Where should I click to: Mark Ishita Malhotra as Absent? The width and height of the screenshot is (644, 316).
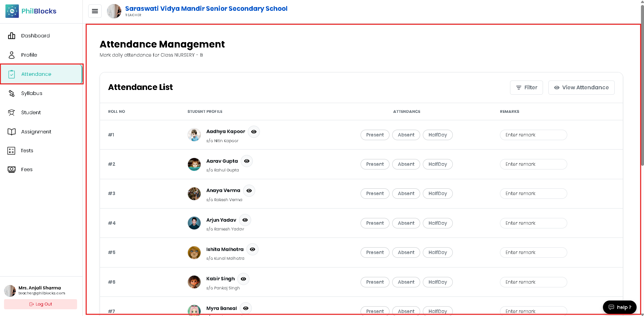406,252
